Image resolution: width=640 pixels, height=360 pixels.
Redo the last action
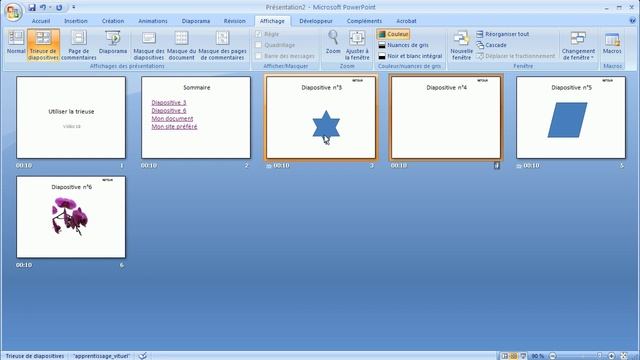(x=59, y=7)
